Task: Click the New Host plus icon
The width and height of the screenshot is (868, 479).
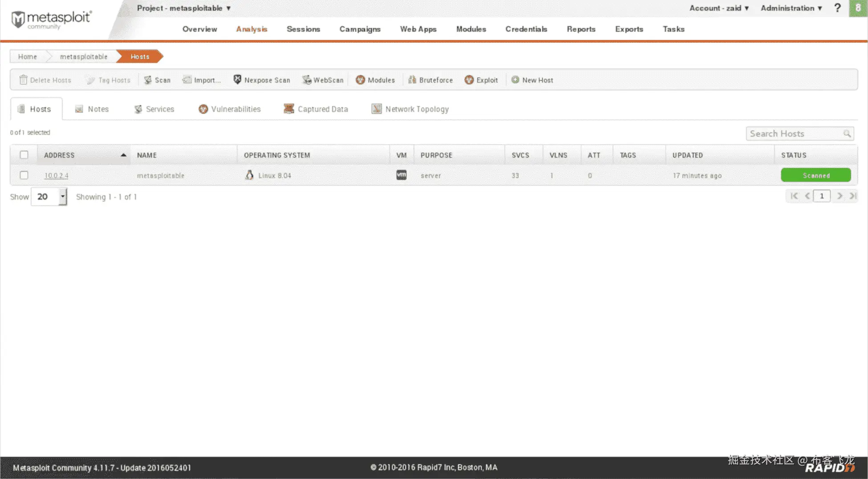Action: (515, 80)
